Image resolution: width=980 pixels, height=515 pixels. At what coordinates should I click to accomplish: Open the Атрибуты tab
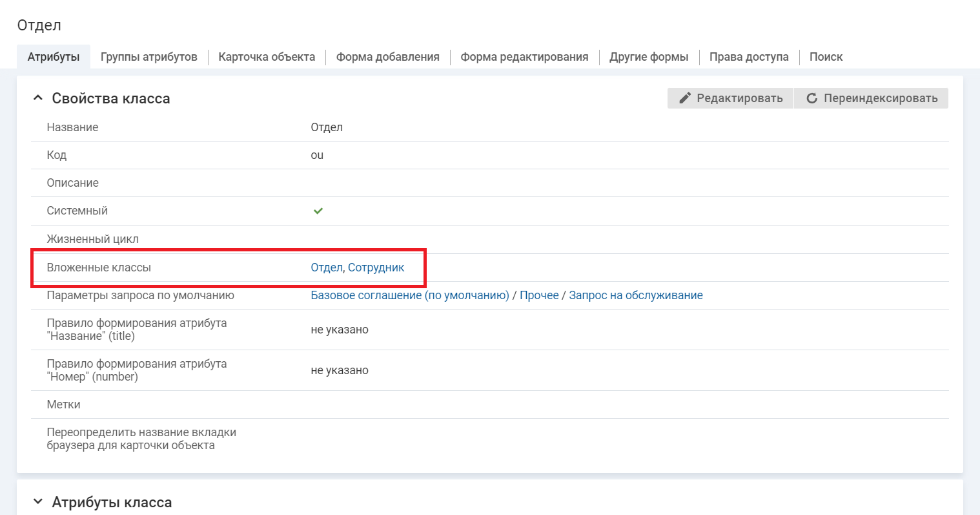(x=54, y=57)
